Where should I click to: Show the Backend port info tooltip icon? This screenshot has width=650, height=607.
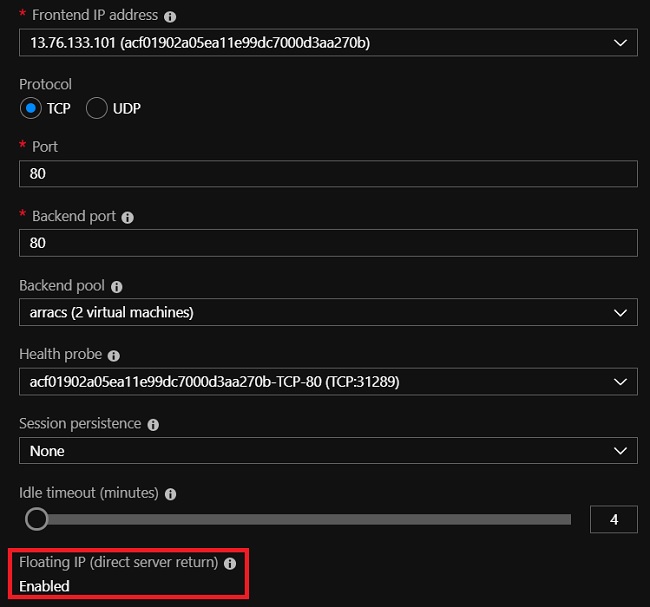[x=127, y=218]
